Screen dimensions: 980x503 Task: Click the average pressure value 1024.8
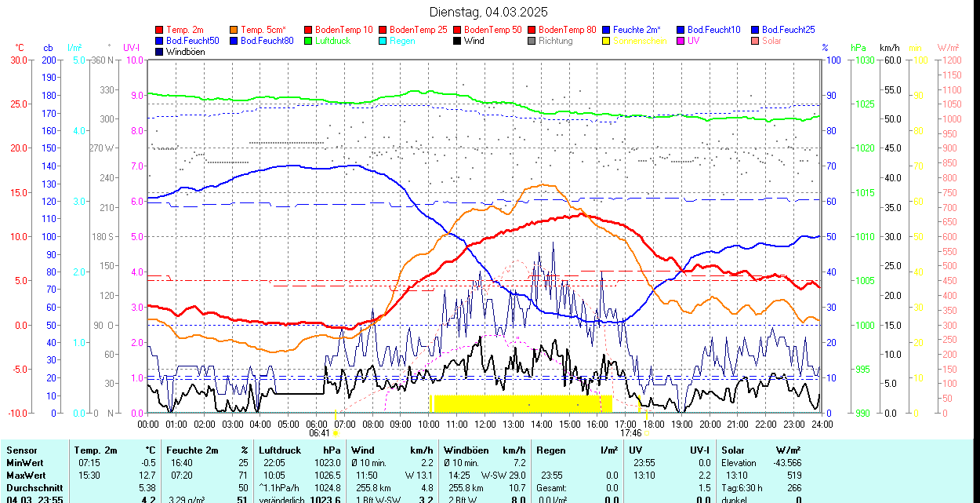[326, 487]
